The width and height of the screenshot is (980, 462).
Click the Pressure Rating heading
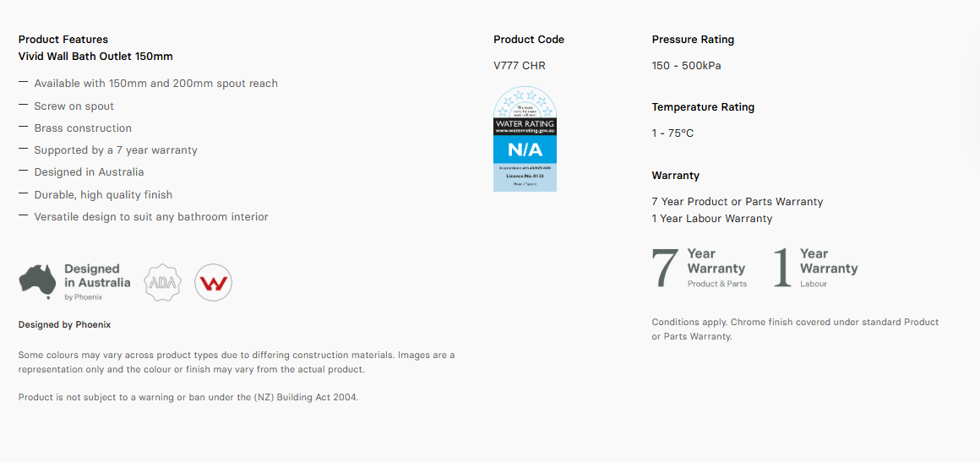click(x=693, y=40)
